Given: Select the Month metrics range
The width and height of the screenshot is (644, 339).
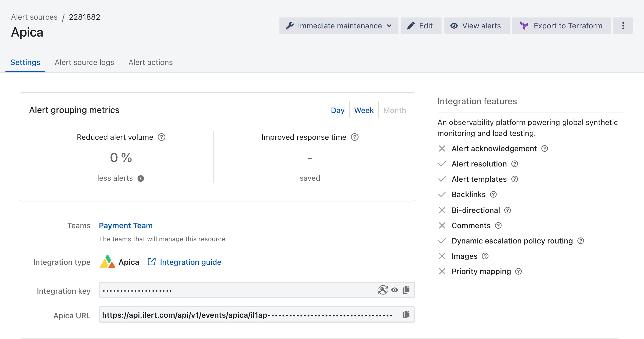Looking at the screenshot, I should [x=395, y=110].
